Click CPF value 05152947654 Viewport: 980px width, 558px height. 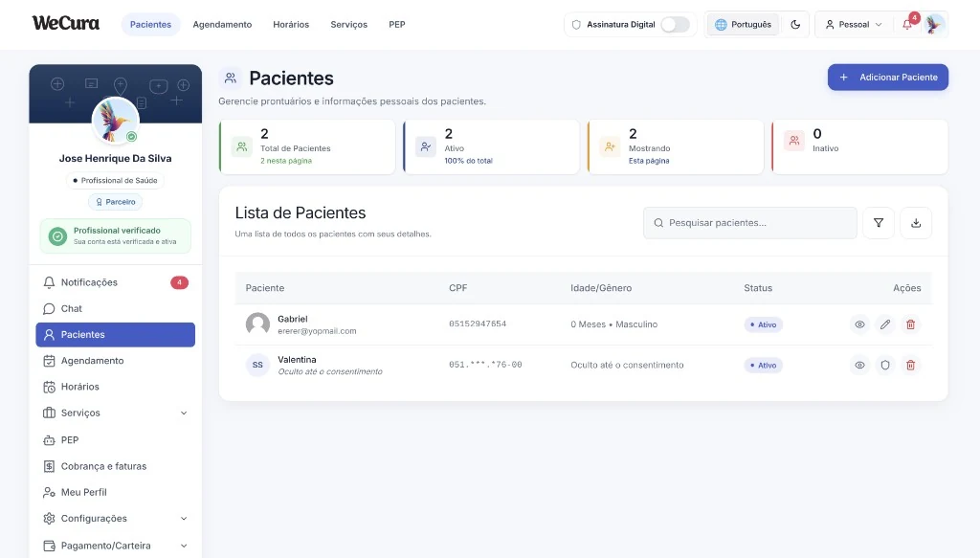(x=478, y=324)
